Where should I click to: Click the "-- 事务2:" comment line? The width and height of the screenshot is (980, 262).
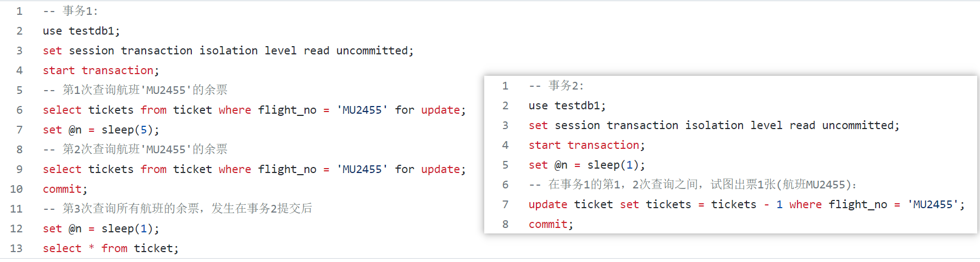556,86
